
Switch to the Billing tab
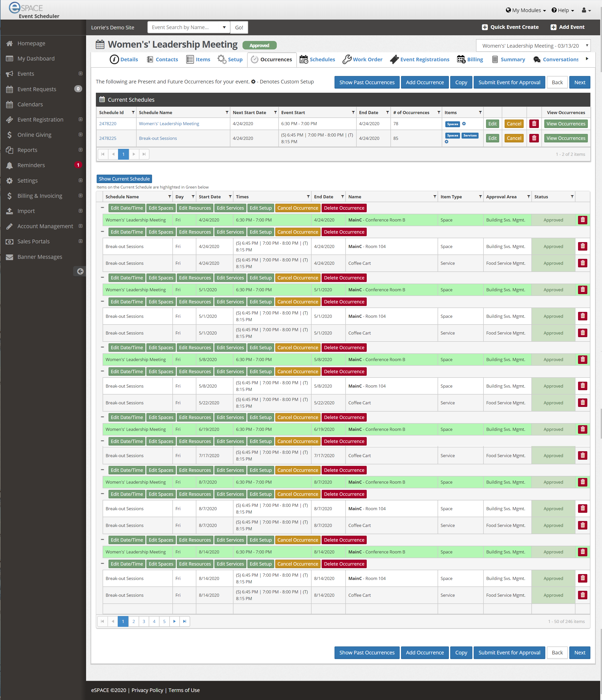pos(470,59)
